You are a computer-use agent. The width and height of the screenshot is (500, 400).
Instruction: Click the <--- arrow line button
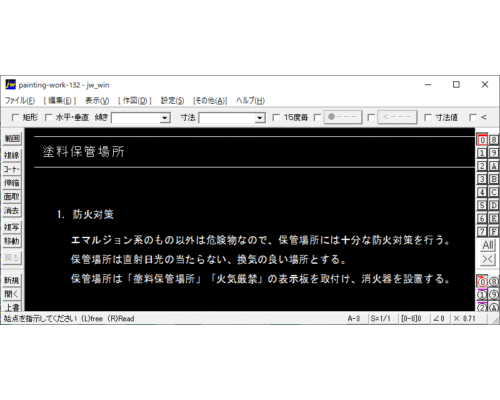397,117
